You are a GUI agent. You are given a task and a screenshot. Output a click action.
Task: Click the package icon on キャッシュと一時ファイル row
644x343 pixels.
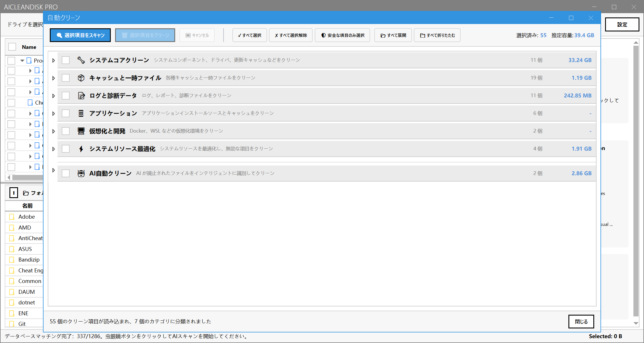81,77
